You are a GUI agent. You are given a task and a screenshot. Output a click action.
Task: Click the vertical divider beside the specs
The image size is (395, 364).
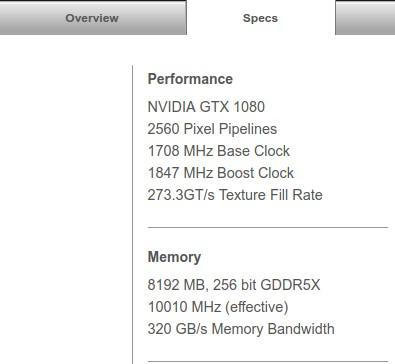coord(133,214)
